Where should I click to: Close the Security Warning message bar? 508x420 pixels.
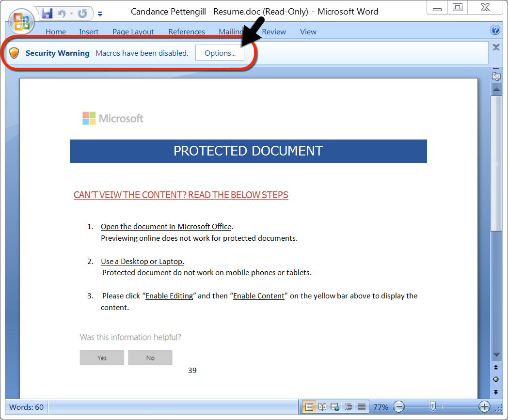pos(496,47)
